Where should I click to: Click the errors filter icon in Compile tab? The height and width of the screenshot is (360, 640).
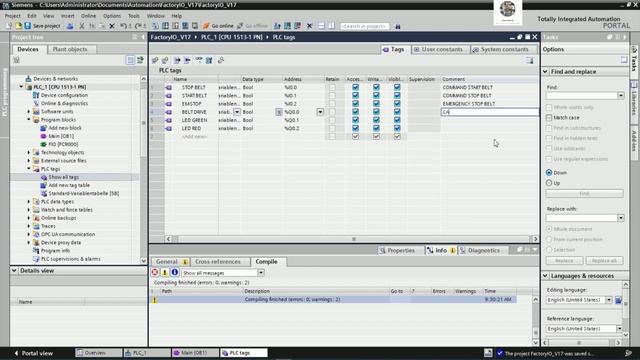click(x=155, y=273)
